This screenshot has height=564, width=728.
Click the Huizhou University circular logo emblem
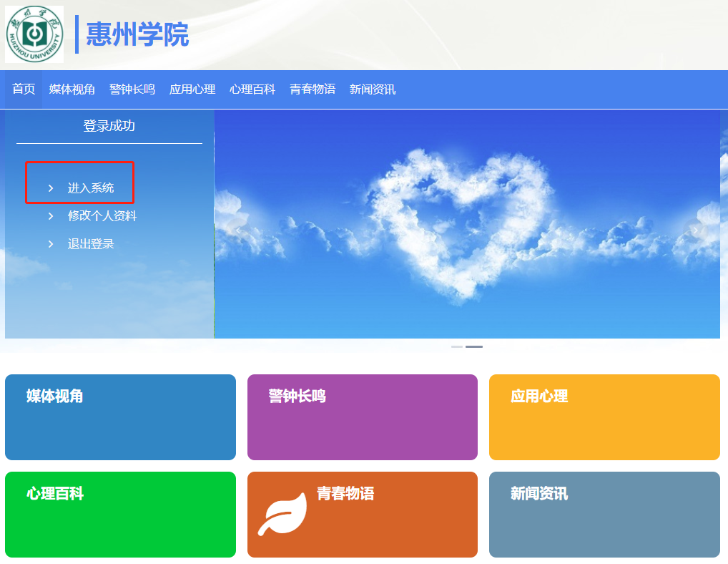click(x=34, y=32)
